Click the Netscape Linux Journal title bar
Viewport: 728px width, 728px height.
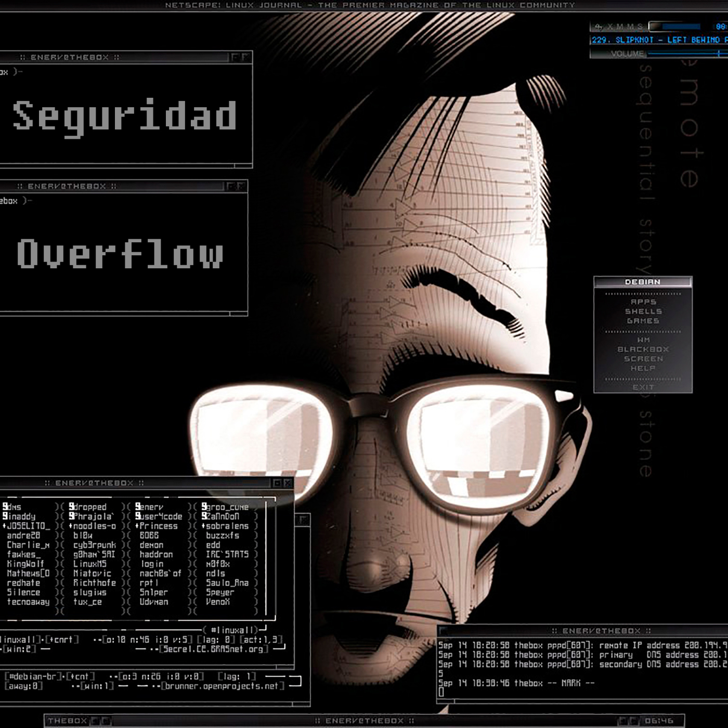(x=370, y=5)
